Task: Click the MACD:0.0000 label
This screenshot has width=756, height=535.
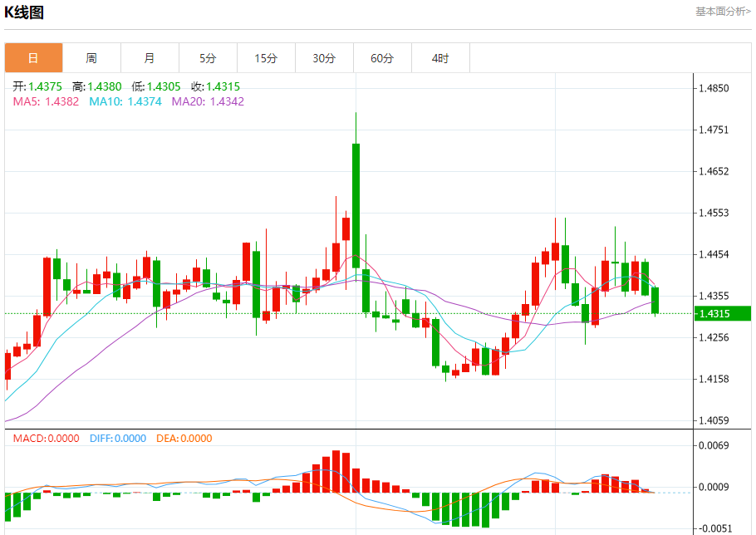Action: click(47, 439)
